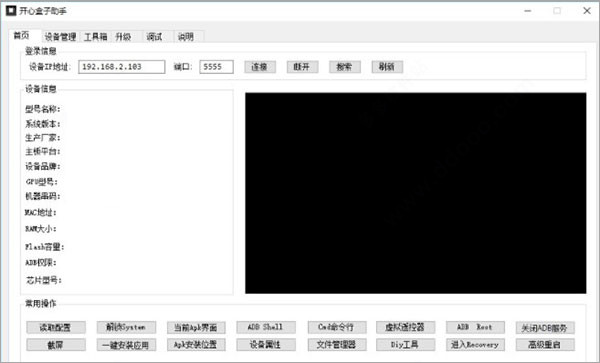Close the 开心盒子助手 window
This screenshot has width=600, height=363.
pos(587,11)
